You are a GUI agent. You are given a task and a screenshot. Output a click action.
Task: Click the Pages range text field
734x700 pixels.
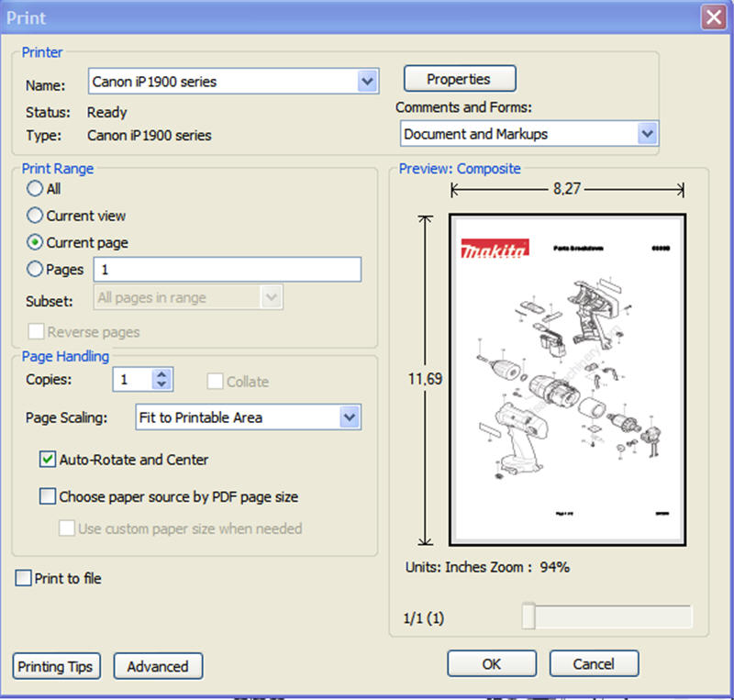click(x=228, y=270)
